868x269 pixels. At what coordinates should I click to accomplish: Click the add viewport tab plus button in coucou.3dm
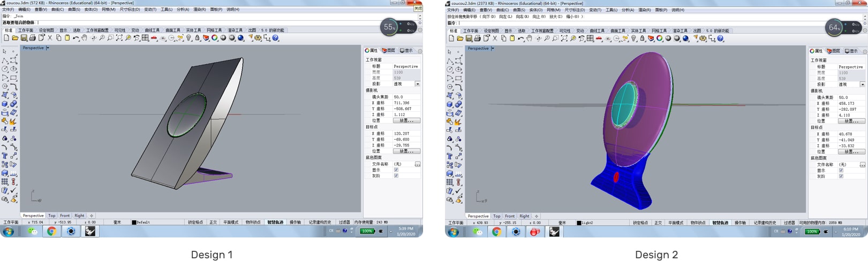click(92, 216)
